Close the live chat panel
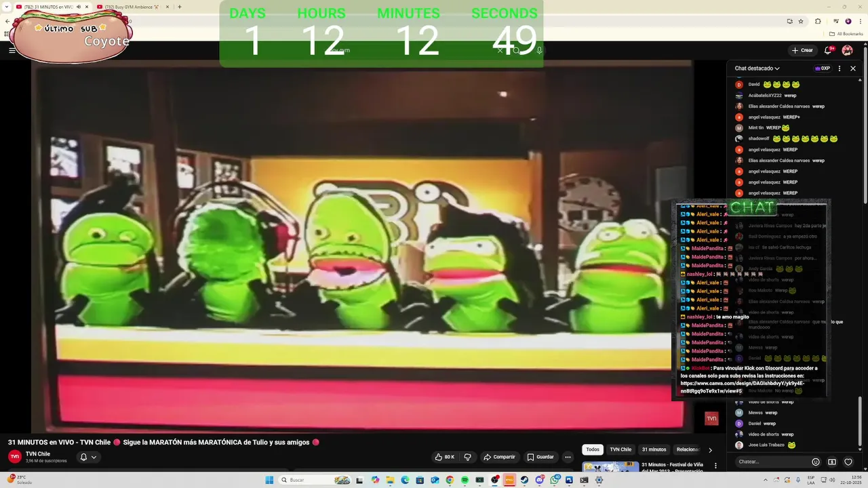 pyautogui.click(x=853, y=68)
